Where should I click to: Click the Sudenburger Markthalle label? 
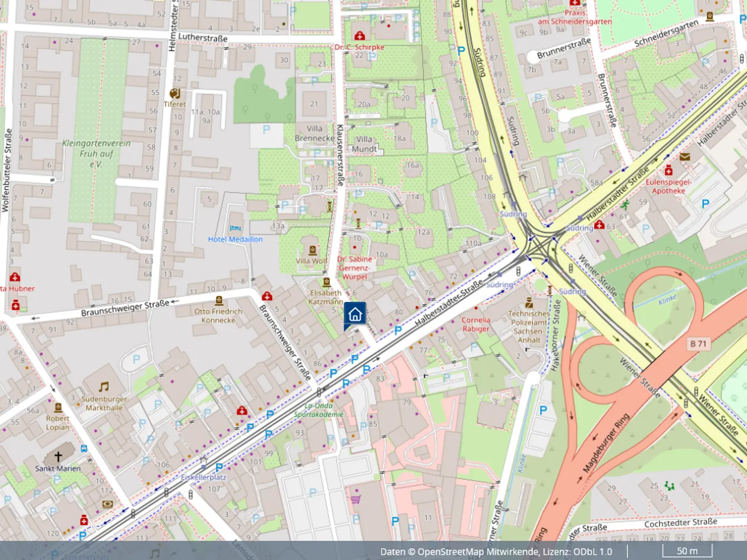104,403
